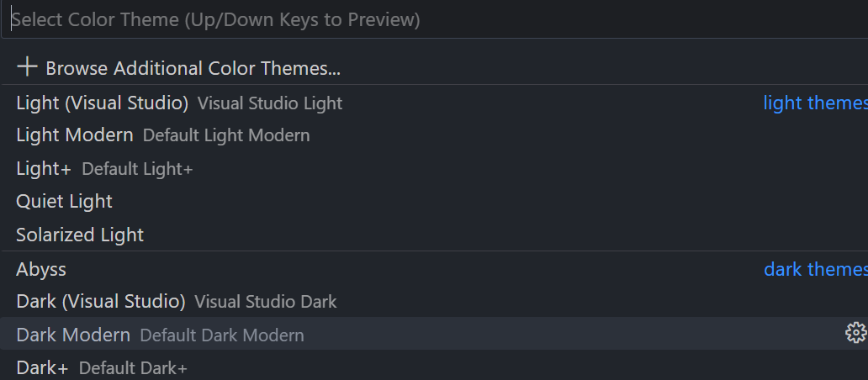This screenshot has height=380, width=868.
Task: Select the Quiet Light theme
Action: (64, 202)
